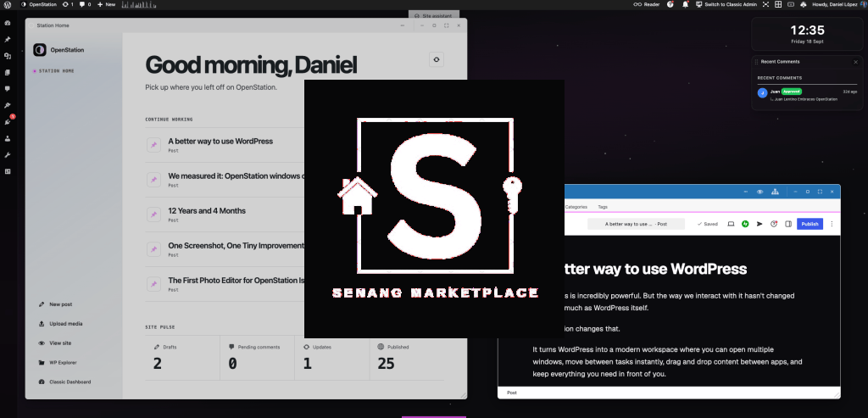
Task: Open the Users icon in the left sidebar
Action: tap(8, 138)
